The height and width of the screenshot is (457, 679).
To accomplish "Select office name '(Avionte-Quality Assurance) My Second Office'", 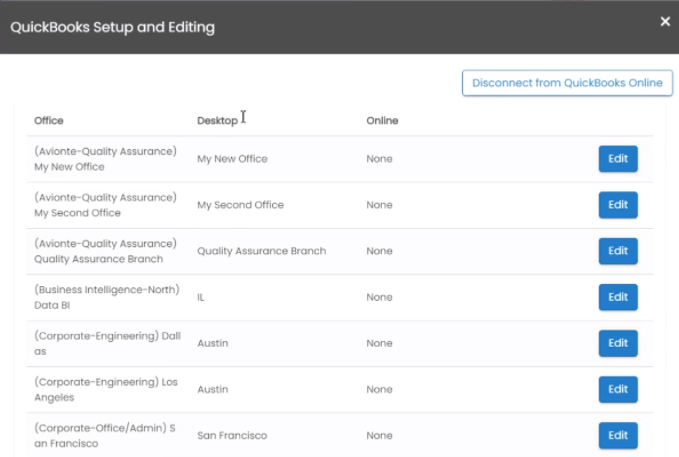I will pyautogui.click(x=105, y=205).
